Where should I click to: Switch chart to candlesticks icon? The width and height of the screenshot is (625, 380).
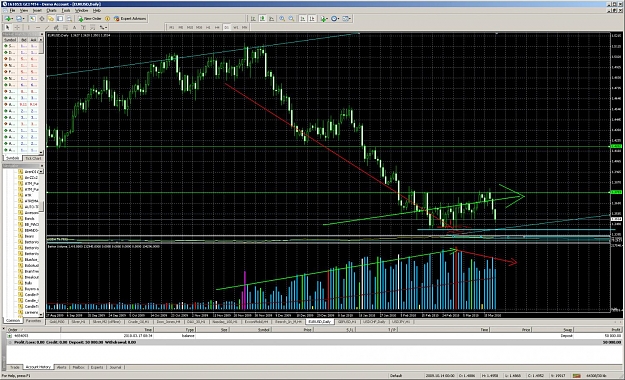pos(262,18)
